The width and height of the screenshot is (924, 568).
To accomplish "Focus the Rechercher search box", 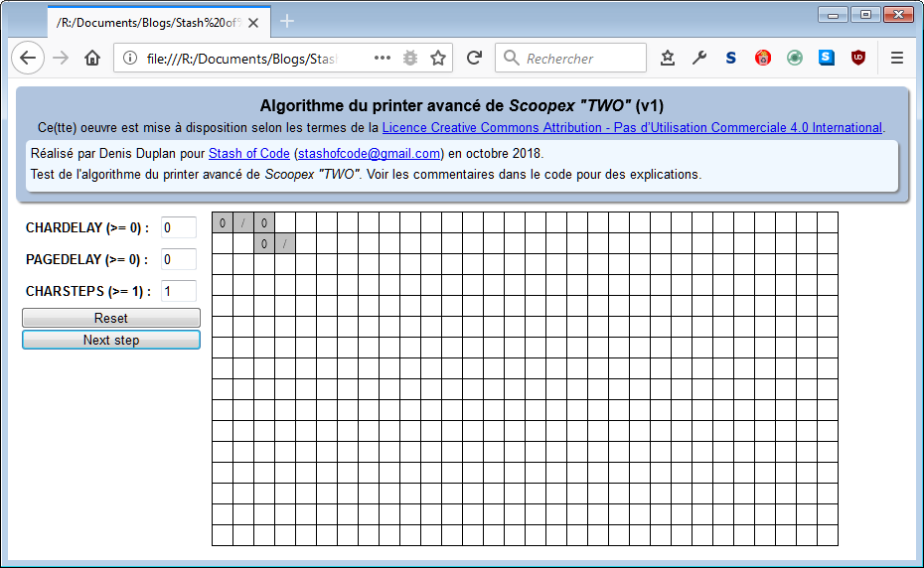I will click(x=570, y=58).
